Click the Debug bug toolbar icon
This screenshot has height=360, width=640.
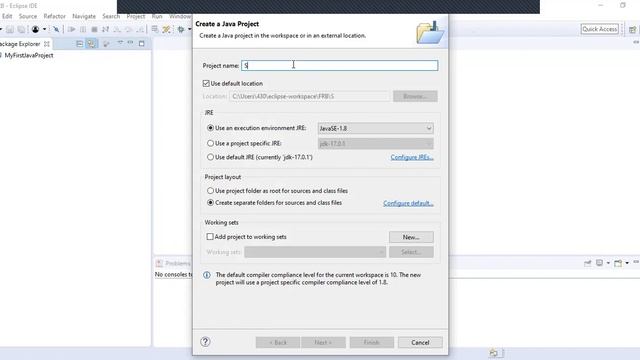181,29
